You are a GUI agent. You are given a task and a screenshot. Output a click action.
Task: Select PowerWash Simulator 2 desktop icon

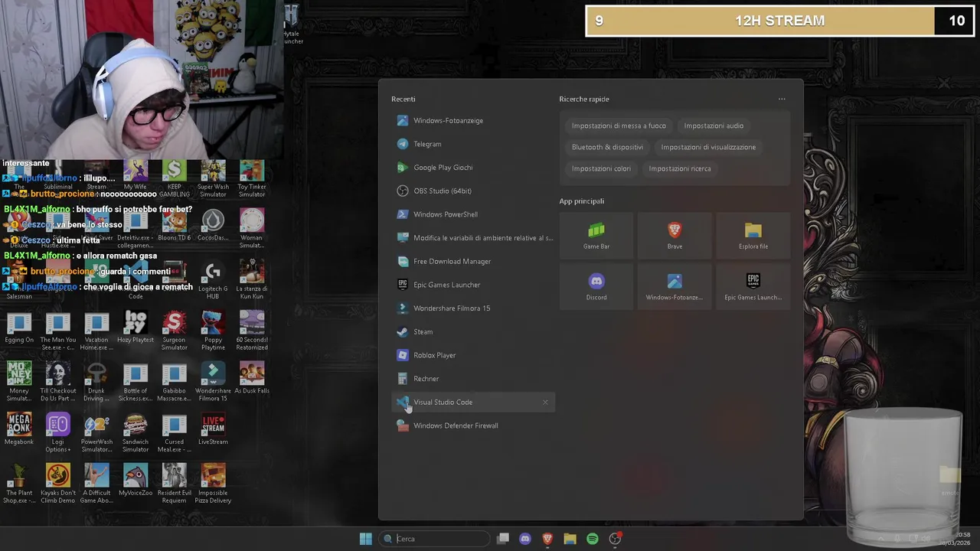pyautogui.click(x=96, y=432)
